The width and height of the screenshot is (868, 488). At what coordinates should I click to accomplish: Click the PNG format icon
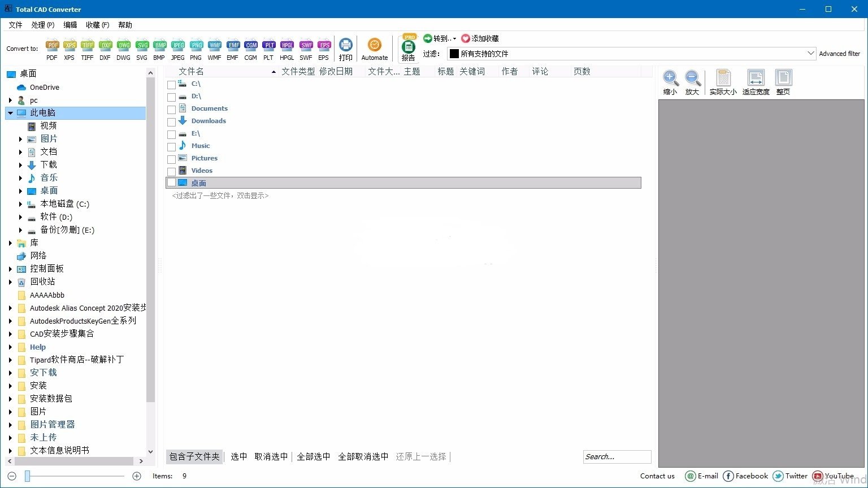(196, 49)
